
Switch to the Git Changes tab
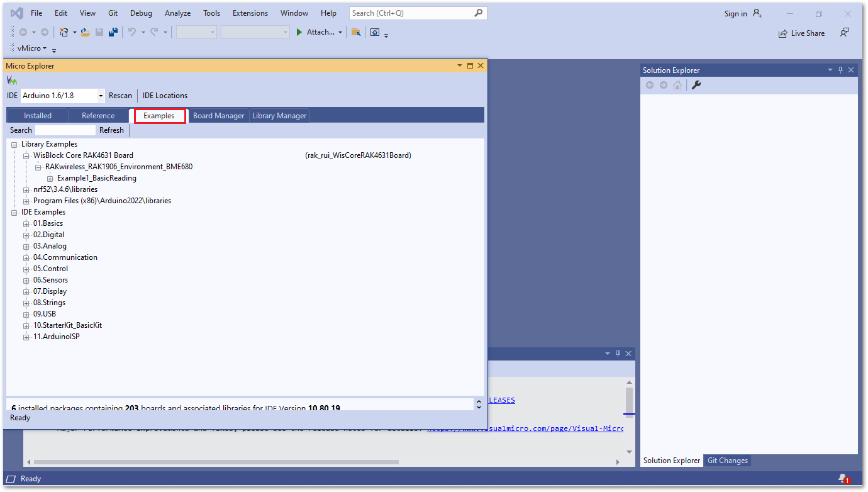pyautogui.click(x=728, y=461)
